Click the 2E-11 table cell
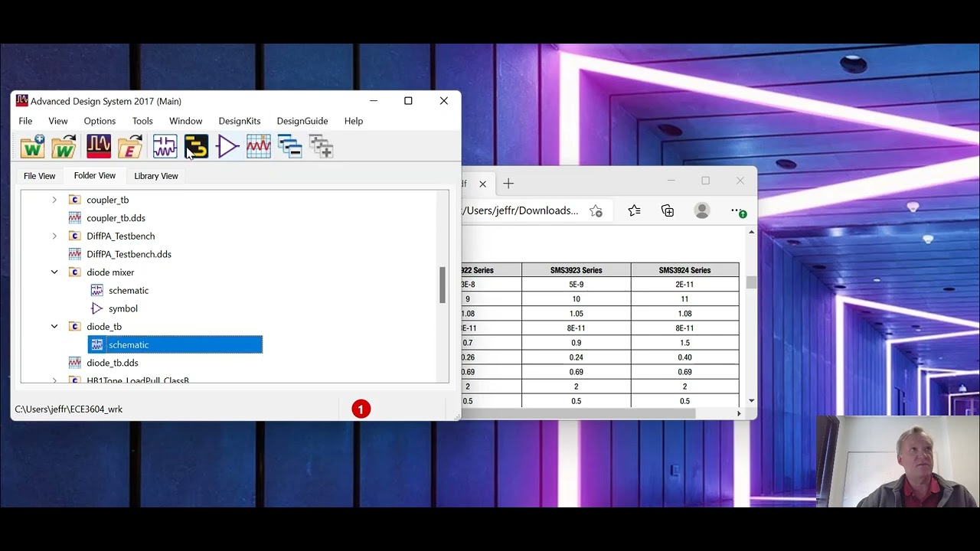The image size is (980, 551). 684,285
